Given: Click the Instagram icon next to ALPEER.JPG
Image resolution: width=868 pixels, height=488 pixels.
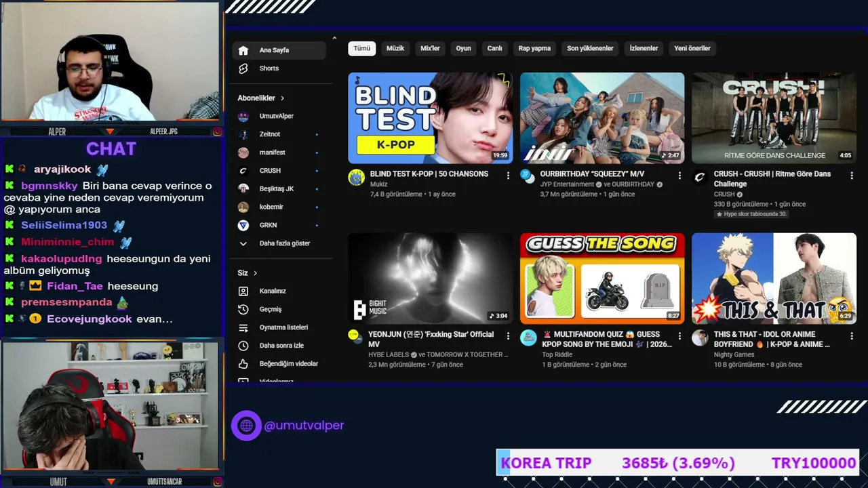Looking at the screenshot, I should tap(217, 131).
